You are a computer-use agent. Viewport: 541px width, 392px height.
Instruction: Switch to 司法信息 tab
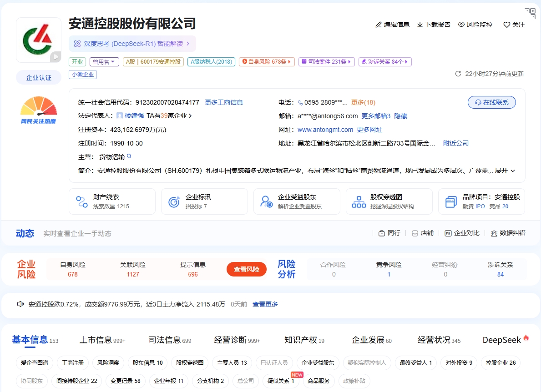click(x=170, y=340)
